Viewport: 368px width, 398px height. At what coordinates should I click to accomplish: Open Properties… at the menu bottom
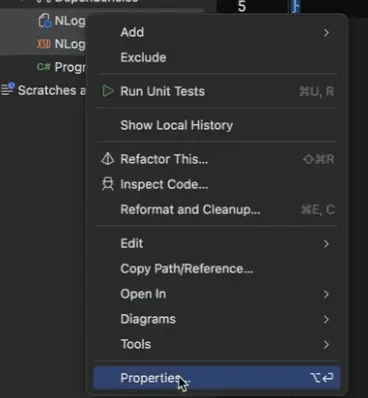click(x=217, y=378)
